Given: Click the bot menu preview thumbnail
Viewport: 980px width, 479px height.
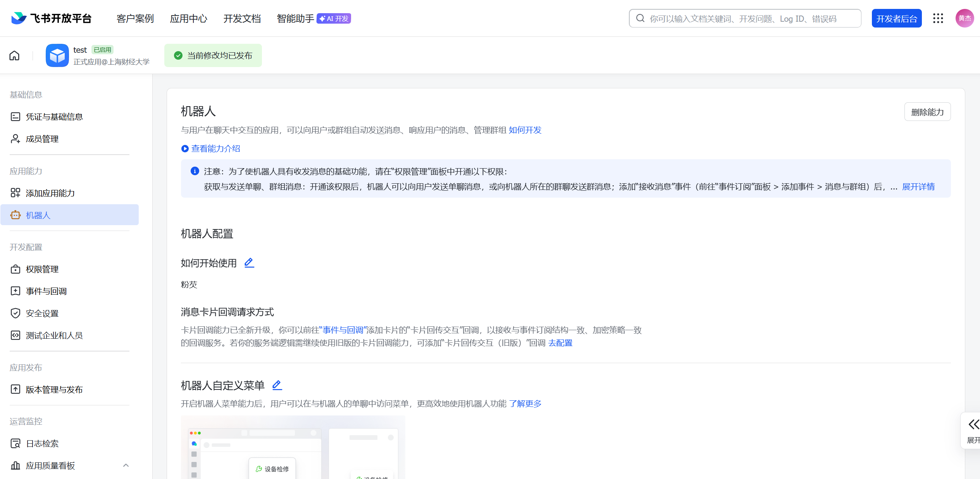Looking at the screenshot, I should [293, 447].
